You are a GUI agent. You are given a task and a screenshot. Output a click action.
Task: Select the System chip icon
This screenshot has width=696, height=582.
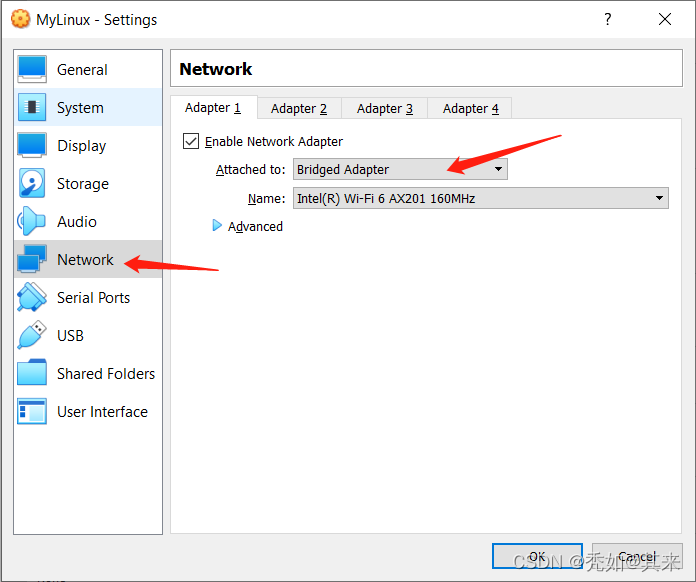point(32,107)
